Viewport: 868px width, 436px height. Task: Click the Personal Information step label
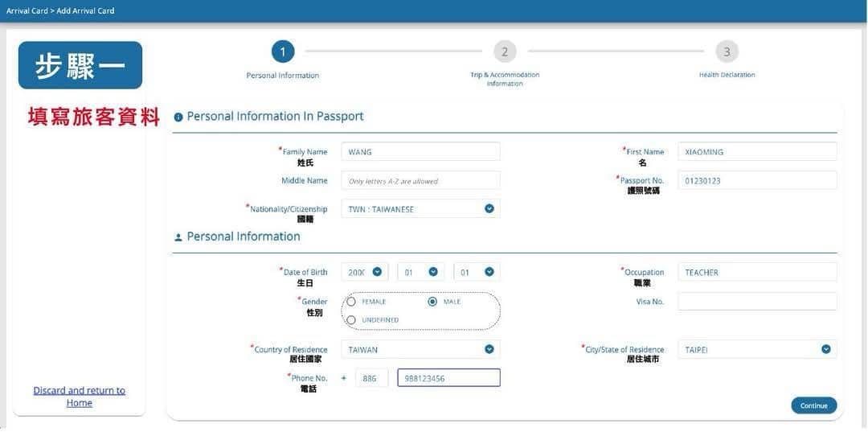pyautogui.click(x=283, y=76)
